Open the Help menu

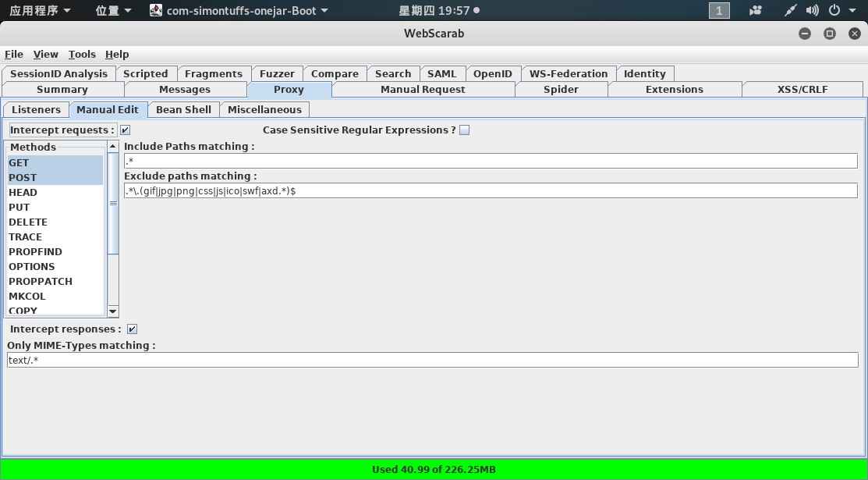117,55
